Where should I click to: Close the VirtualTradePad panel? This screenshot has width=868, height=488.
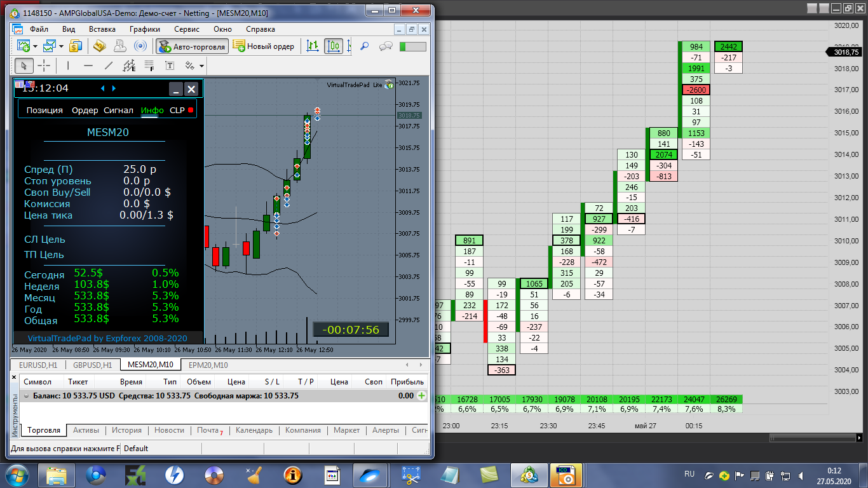pos(191,89)
